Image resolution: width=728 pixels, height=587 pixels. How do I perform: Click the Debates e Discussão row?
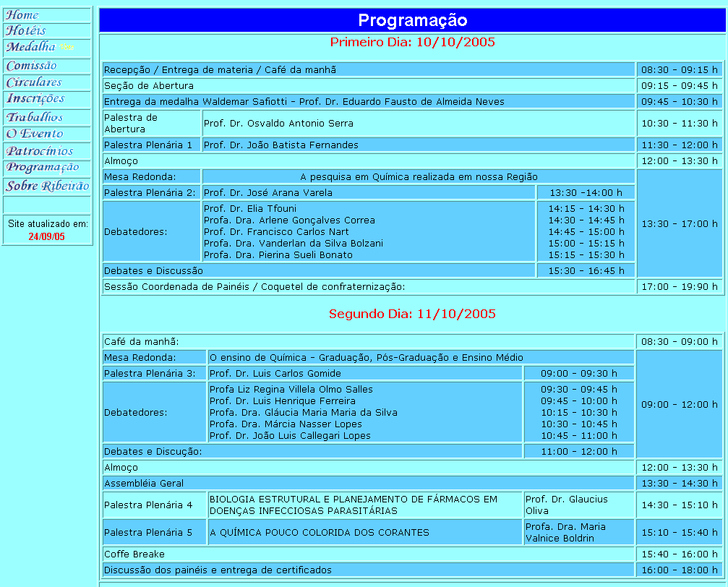(319, 271)
